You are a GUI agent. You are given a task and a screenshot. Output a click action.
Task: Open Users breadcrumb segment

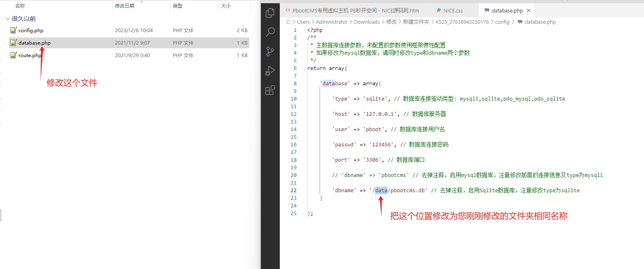click(303, 22)
